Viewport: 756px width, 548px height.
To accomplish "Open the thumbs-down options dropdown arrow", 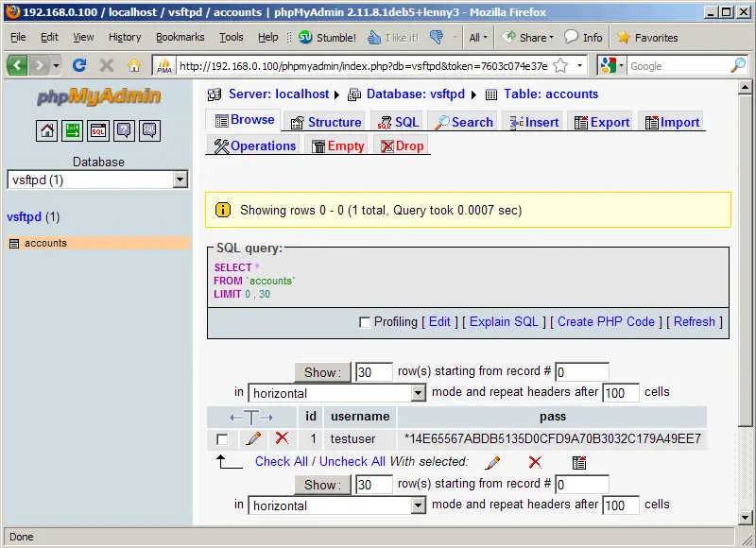I will [455, 37].
